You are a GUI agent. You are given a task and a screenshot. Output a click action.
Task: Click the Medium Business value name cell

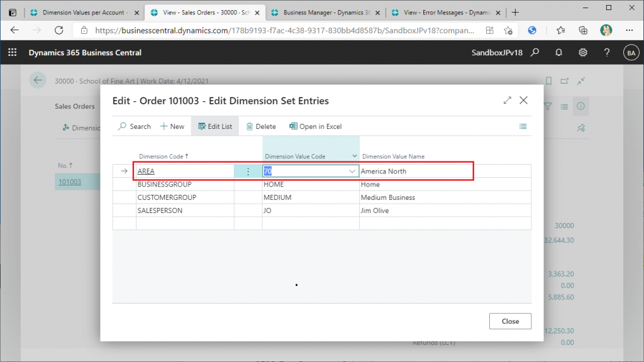[445, 197]
